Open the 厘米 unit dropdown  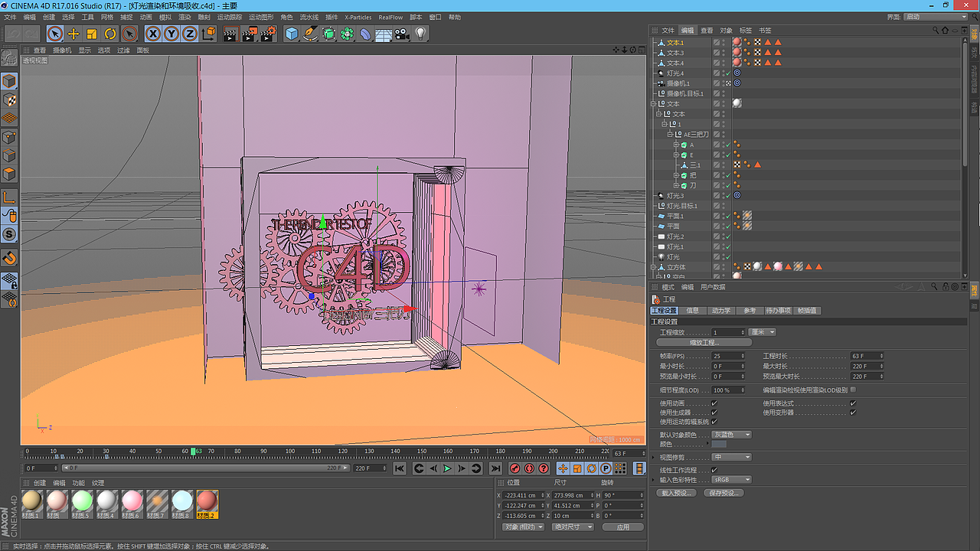pos(763,332)
